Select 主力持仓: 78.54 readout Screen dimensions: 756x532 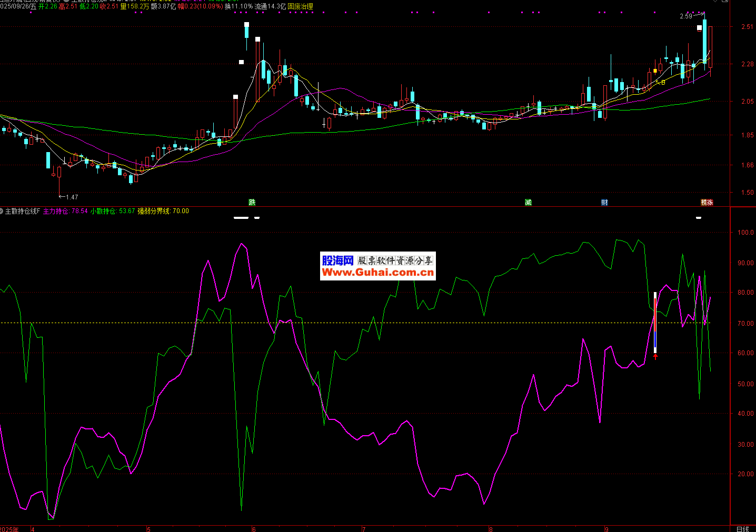tap(65, 211)
